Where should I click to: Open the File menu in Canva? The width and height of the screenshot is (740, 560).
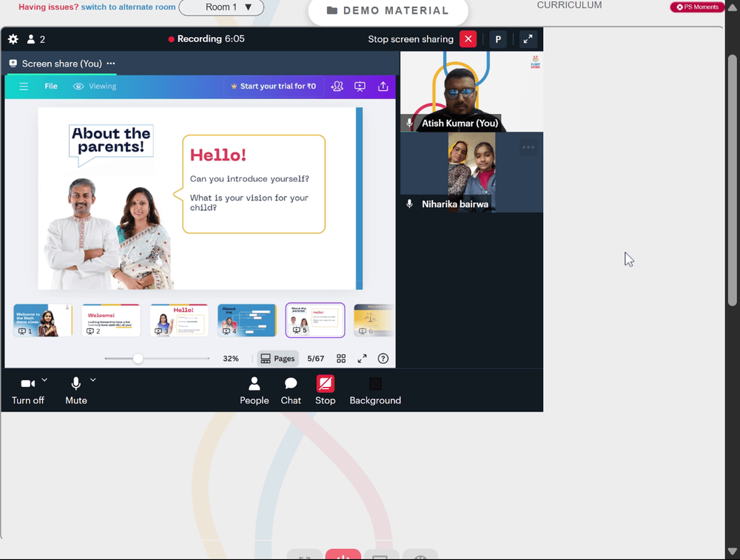(x=51, y=87)
